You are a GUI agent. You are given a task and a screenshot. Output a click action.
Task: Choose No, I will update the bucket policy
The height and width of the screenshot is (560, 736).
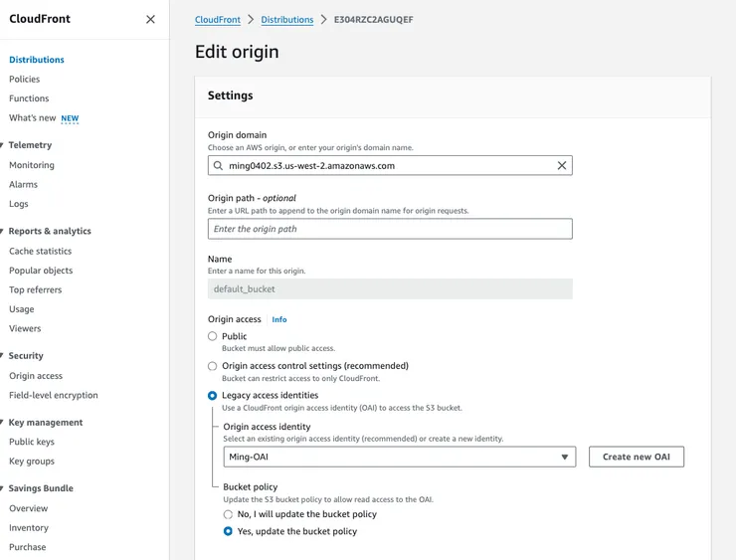point(229,514)
